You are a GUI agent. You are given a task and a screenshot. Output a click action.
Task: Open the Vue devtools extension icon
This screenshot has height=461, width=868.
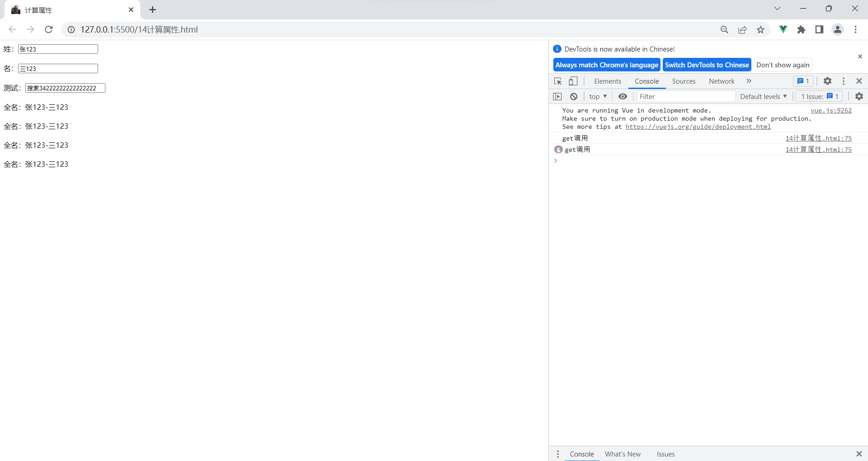[783, 29]
